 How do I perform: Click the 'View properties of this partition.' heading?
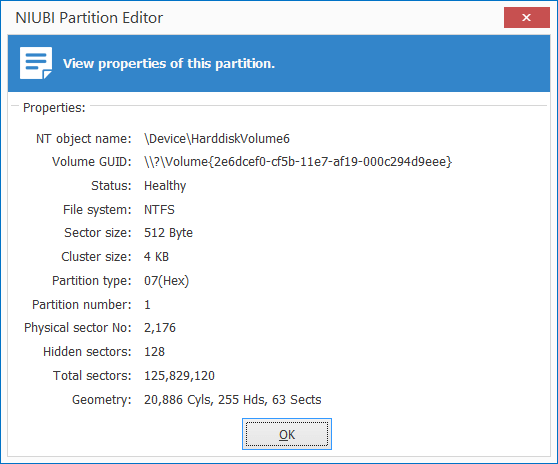169,63
